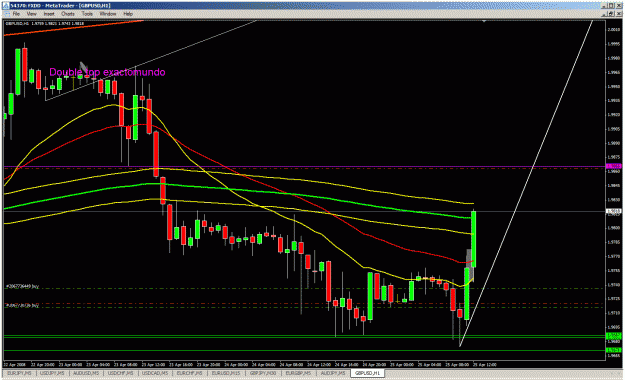
Task: Switch to the EURUSD,M15 chart tab
Action: point(226,373)
